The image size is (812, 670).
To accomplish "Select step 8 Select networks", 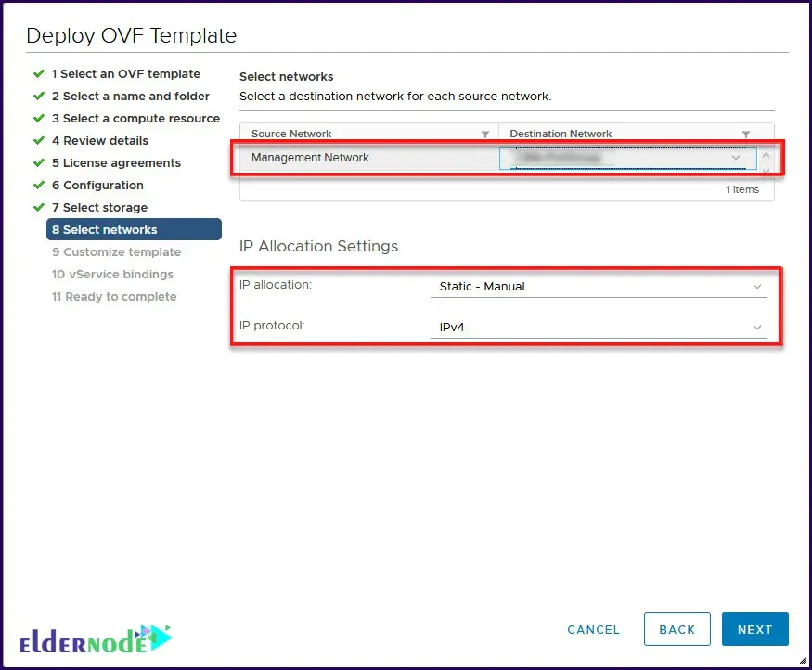I will pos(134,229).
